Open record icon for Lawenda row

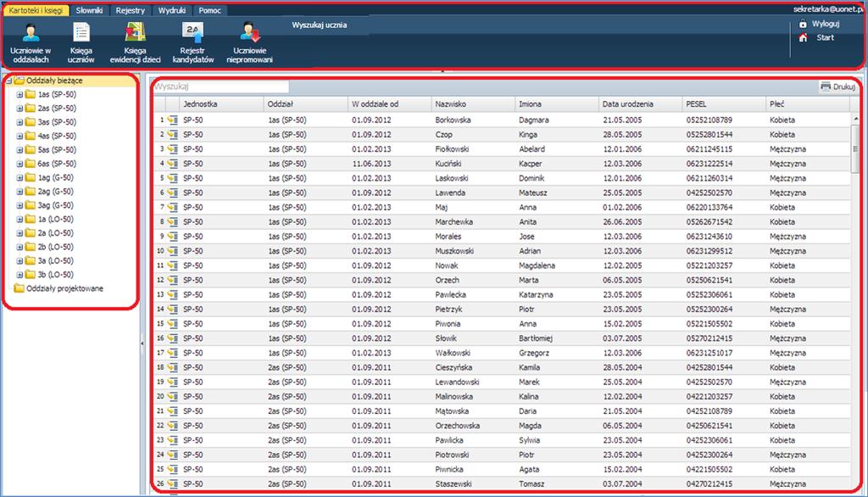(173, 193)
